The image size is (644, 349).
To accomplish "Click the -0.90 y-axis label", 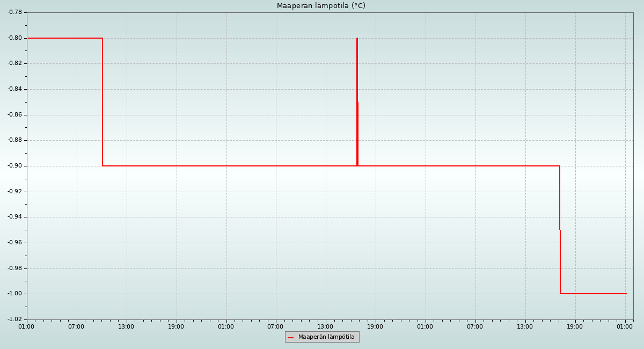I will (x=14, y=166).
